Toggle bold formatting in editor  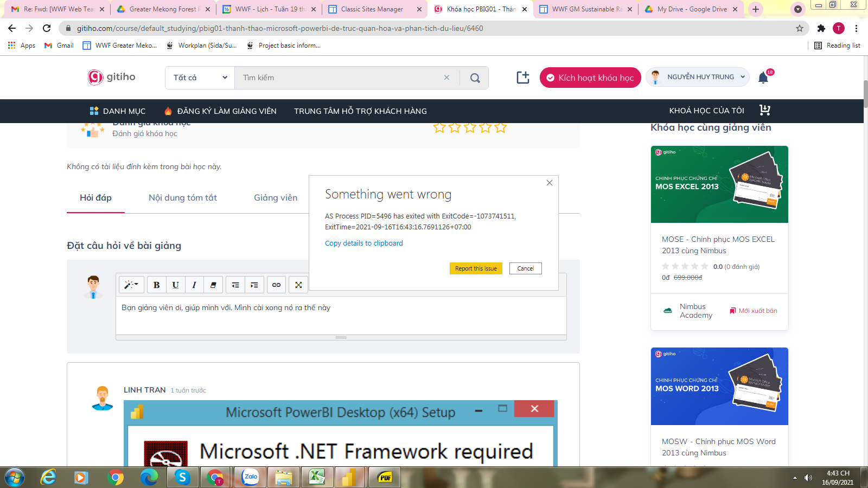pyautogui.click(x=156, y=285)
